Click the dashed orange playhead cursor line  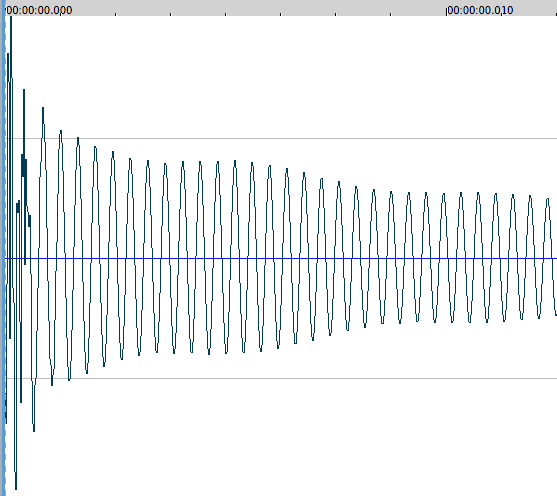tap(5, 256)
